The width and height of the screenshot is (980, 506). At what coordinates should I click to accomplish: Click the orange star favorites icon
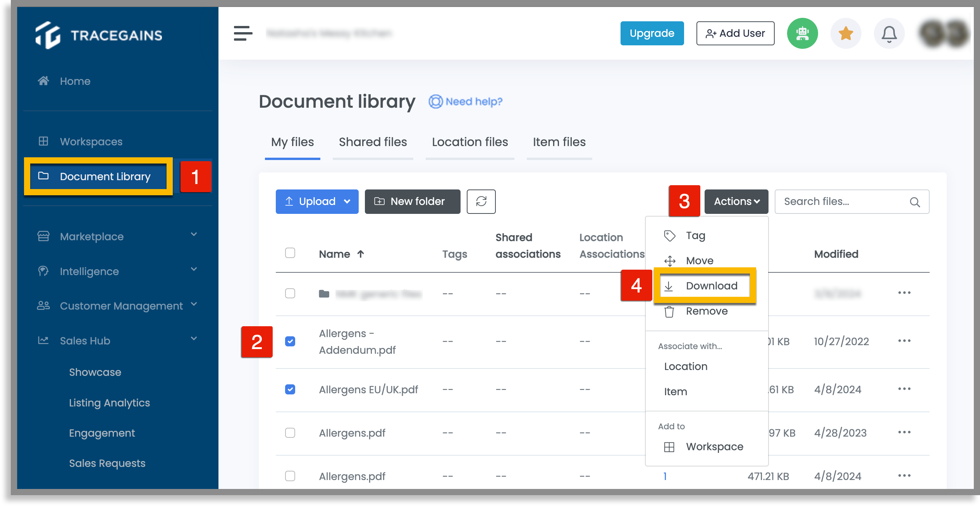(x=846, y=33)
